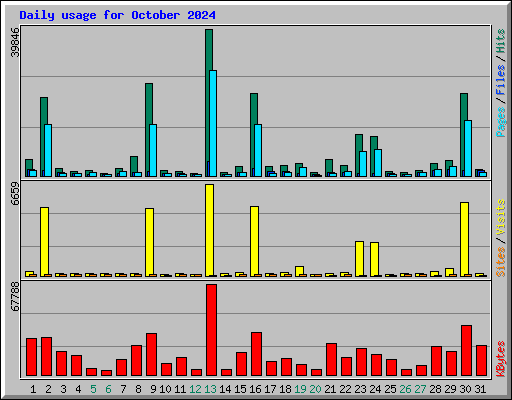Click the yellow "Visits" legend label

501,218
